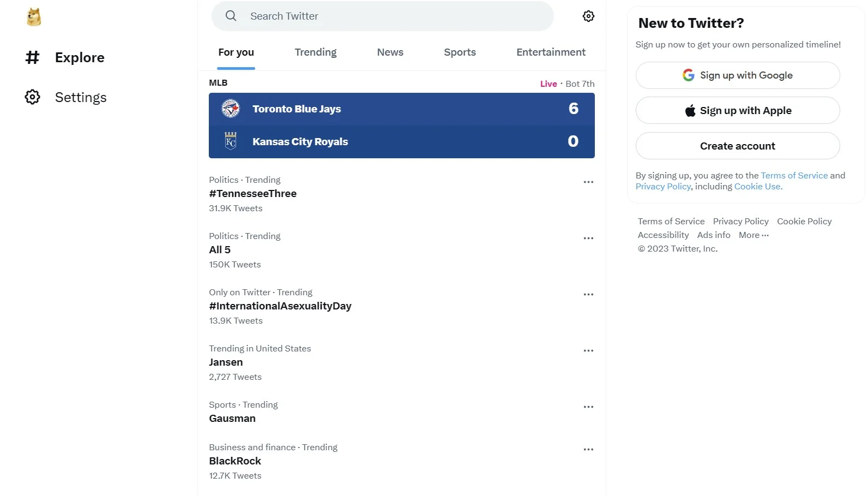868x495 pixels.
Task: Open footer Ads info link
Action: point(714,235)
